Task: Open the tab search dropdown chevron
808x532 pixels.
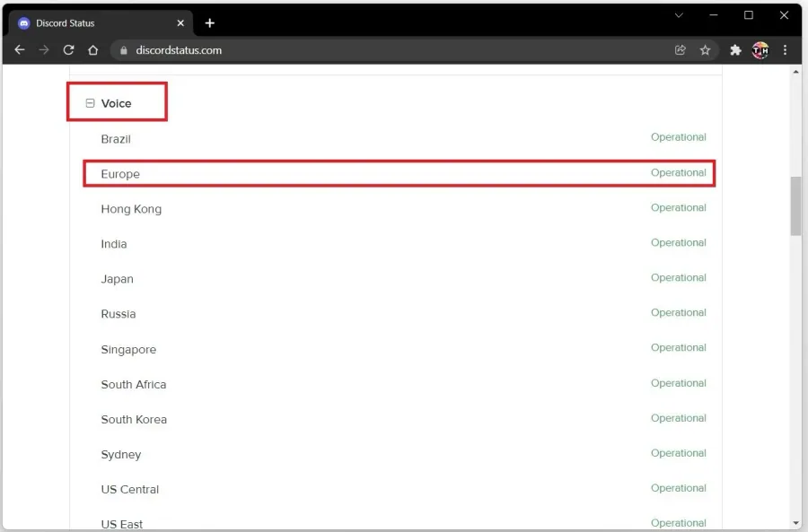Action: (679, 15)
